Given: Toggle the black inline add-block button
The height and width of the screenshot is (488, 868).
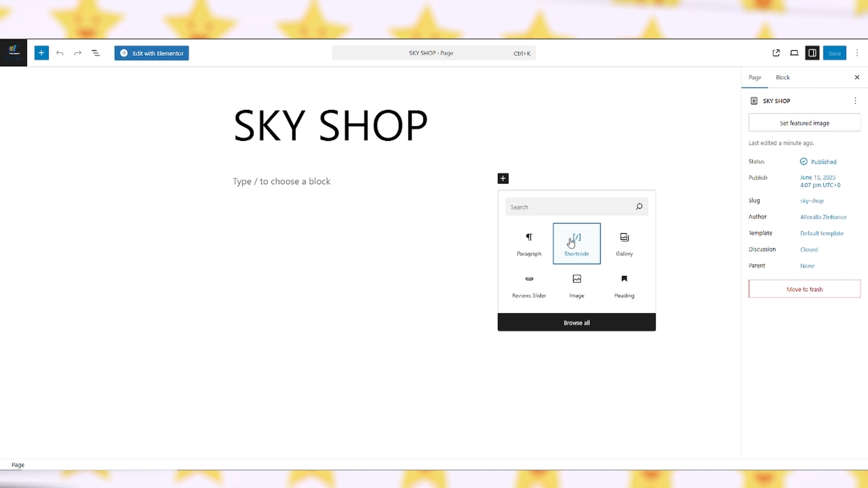Looking at the screenshot, I should click(503, 178).
